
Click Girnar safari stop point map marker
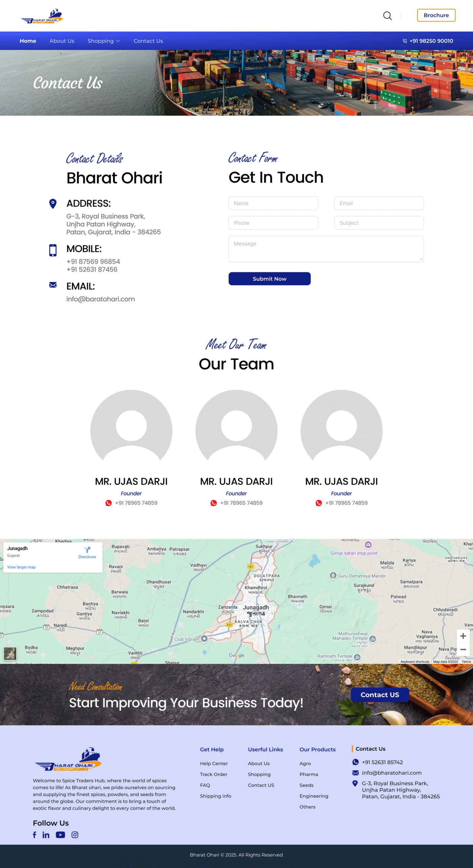[x=368, y=545]
